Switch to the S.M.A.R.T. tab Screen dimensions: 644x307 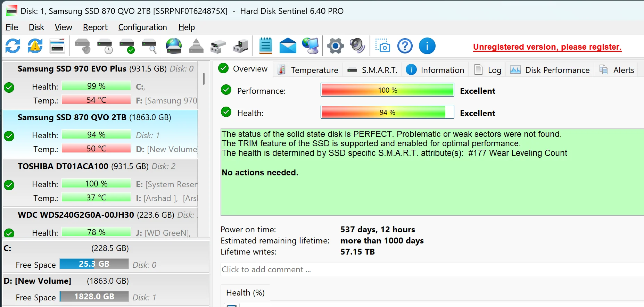click(372, 70)
